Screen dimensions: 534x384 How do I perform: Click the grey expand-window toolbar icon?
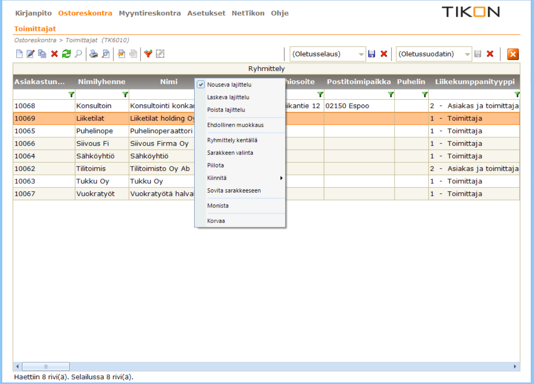coord(160,54)
